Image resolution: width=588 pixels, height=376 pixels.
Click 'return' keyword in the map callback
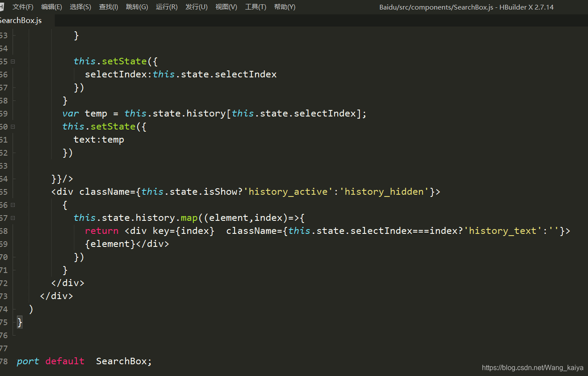point(102,231)
